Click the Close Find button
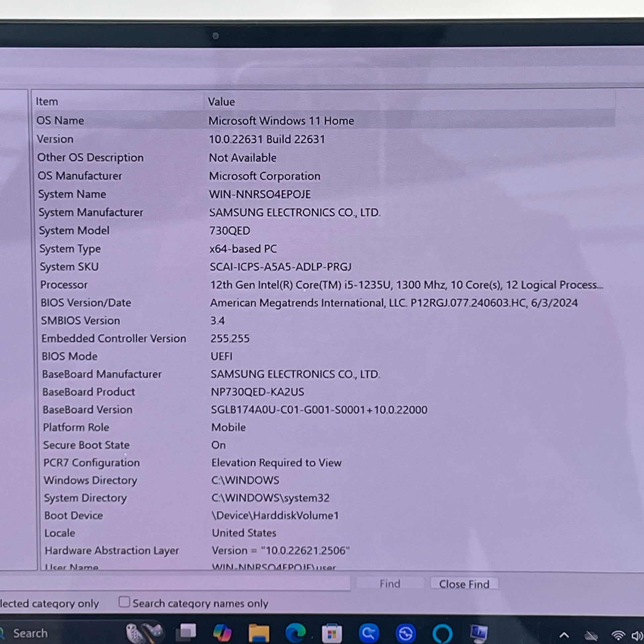Screen dimensions: 644x644 pyautogui.click(x=464, y=584)
